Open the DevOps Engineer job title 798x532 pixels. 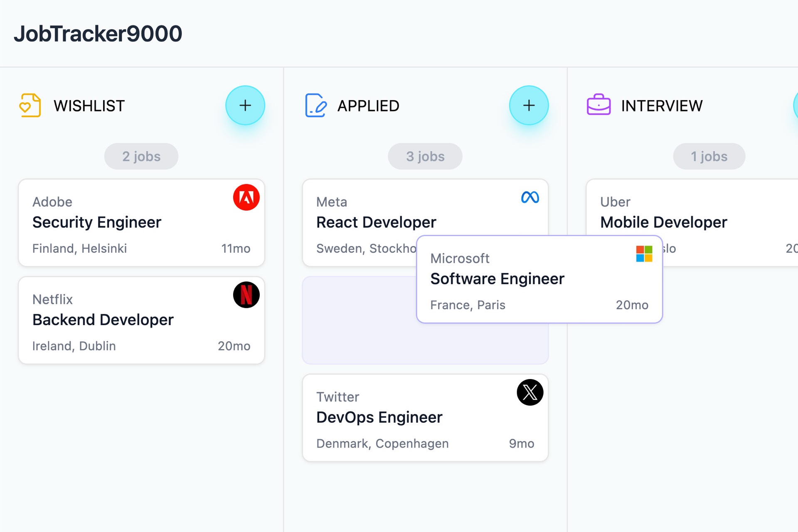click(x=379, y=417)
